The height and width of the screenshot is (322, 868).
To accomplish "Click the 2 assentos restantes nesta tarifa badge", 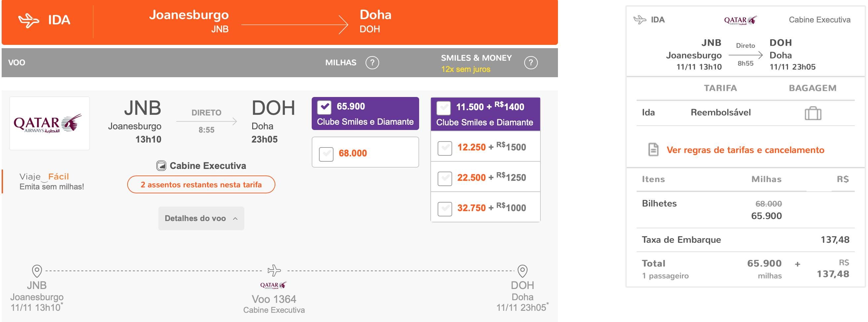I will (201, 184).
